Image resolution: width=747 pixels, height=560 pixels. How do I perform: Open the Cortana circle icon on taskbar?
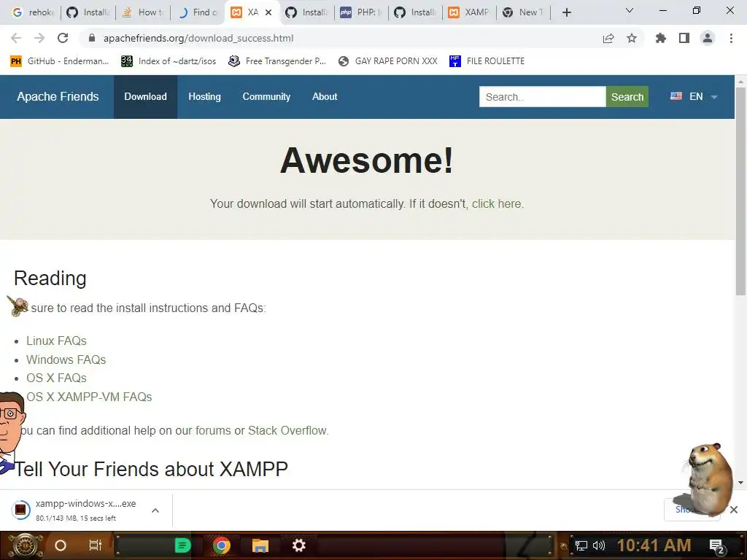(61, 545)
